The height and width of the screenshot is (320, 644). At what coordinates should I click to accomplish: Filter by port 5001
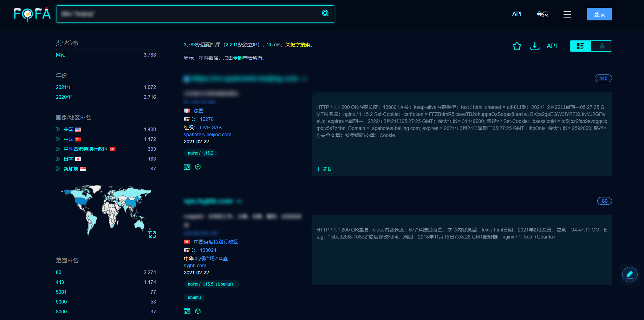61,292
